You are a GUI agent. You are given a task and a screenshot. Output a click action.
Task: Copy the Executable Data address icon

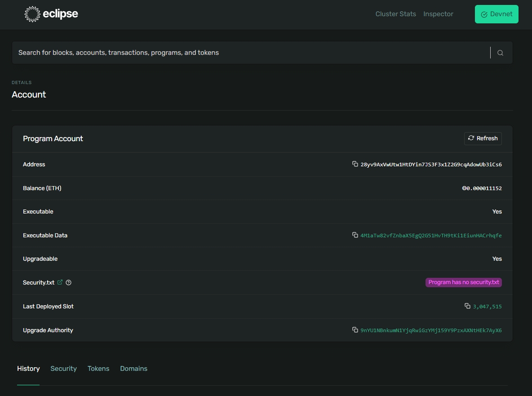click(x=355, y=235)
